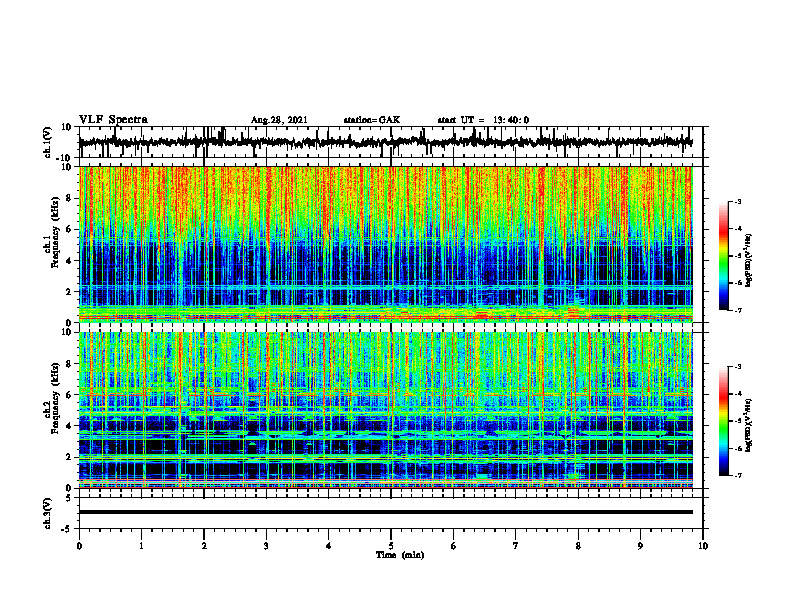The image size is (792, 612).
Task: Click the time axis tick label "0"
Action: pos(79,546)
